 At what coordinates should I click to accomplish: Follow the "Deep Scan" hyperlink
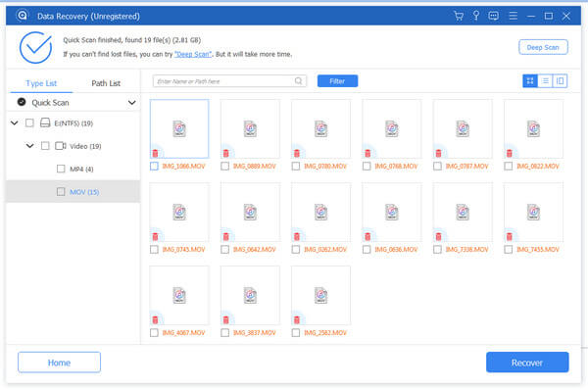(193, 54)
